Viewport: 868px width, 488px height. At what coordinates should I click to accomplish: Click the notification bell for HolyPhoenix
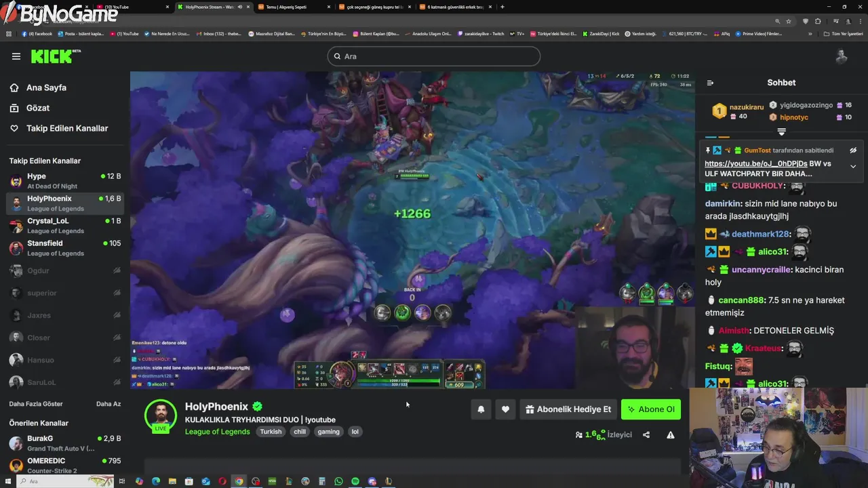(481, 409)
